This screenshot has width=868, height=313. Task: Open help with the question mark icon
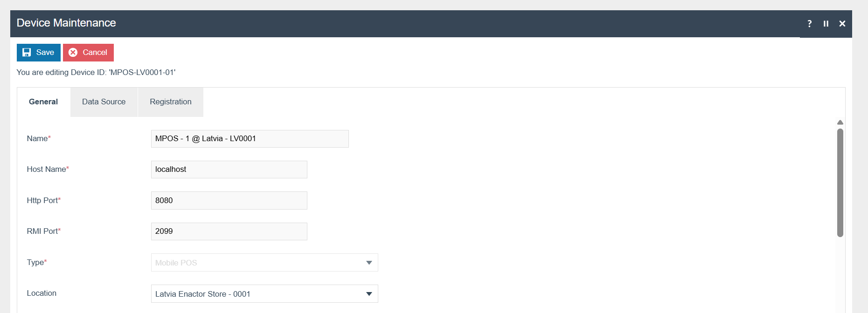click(809, 24)
